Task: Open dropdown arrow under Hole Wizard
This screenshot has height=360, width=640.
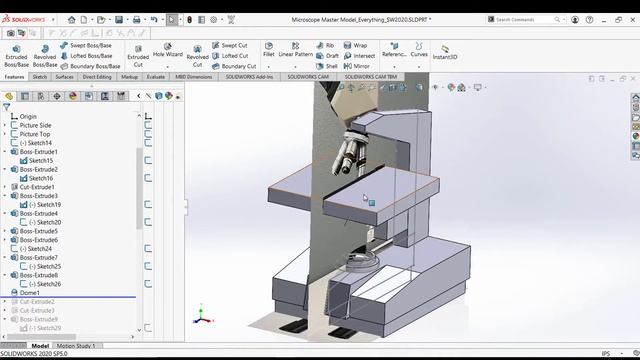Action: [167, 67]
